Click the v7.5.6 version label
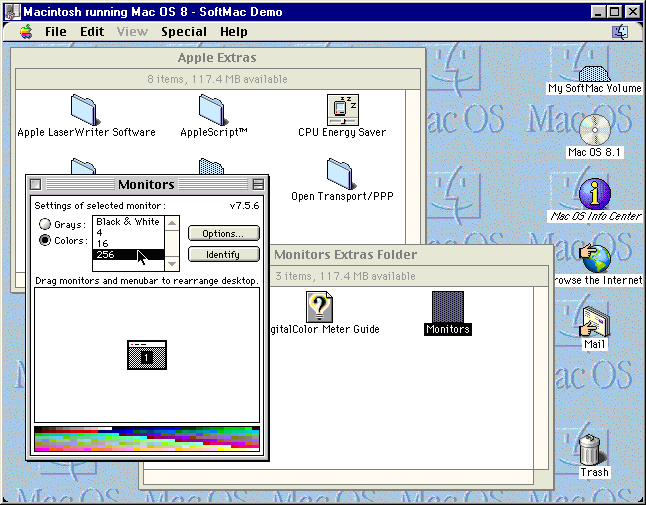646x505 pixels. coord(245,205)
